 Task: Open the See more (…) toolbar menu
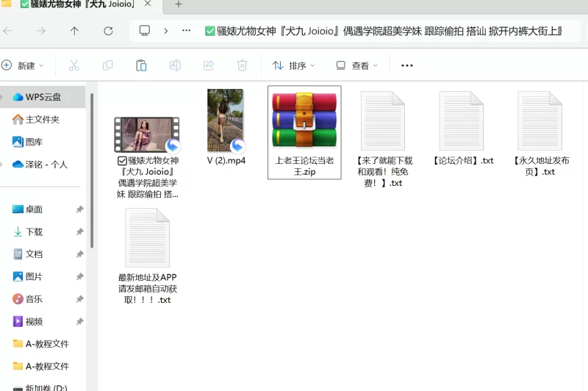tap(407, 65)
